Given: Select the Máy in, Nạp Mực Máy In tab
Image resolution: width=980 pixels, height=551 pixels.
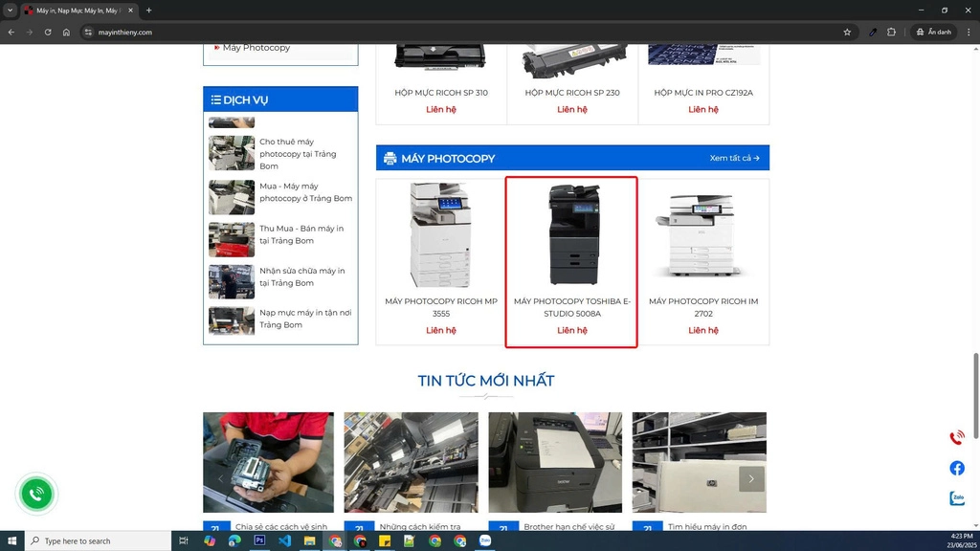Looking at the screenshot, I should pyautogui.click(x=78, y=11).
